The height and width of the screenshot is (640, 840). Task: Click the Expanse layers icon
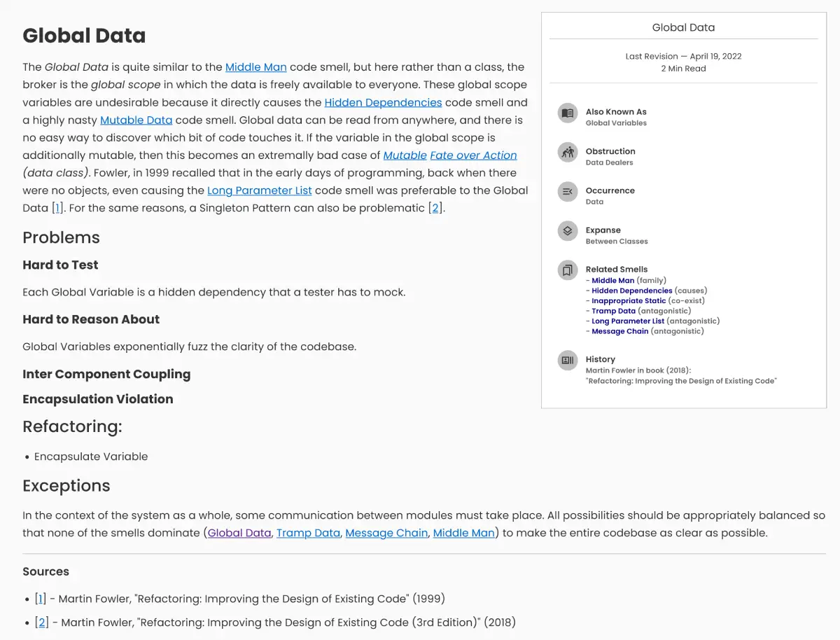click(568, 230)
